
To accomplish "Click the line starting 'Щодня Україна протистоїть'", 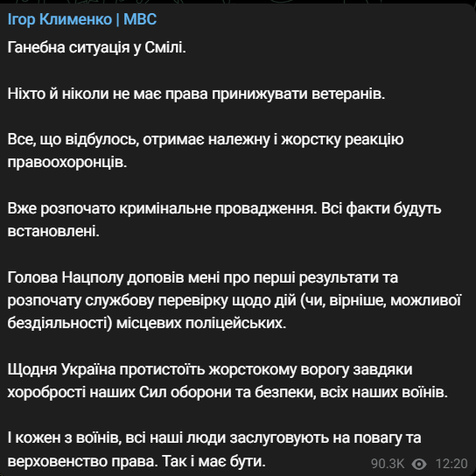I will pos(210,370).
